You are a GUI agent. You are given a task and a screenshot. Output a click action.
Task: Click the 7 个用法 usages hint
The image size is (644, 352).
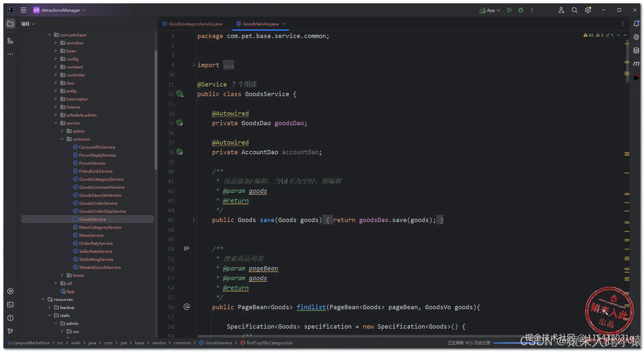(245, 84)
